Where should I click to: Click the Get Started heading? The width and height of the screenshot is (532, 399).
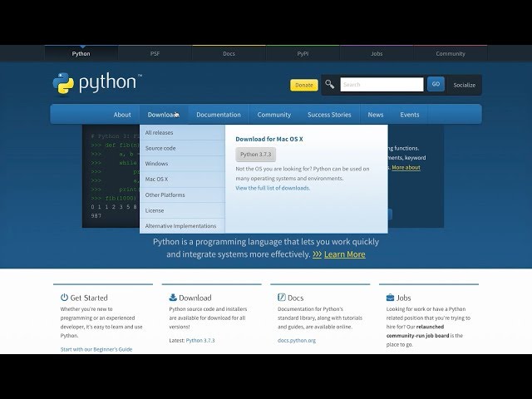[x=89, y=298]
